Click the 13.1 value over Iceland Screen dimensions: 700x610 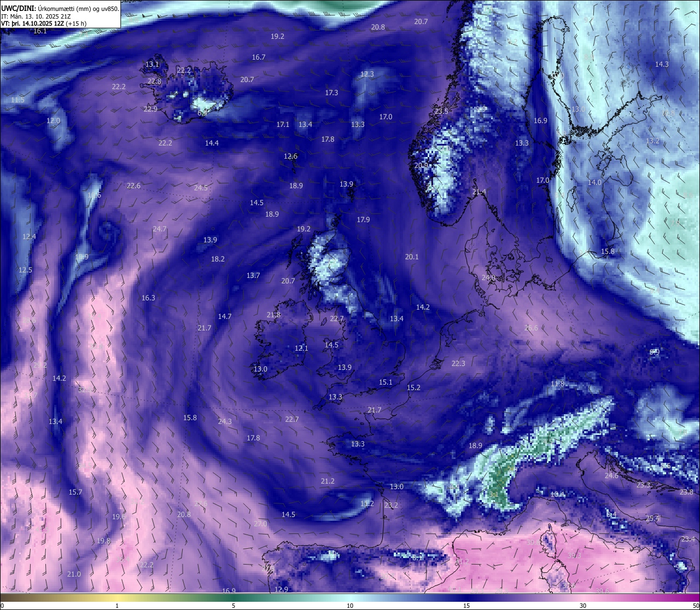point(152,65)
